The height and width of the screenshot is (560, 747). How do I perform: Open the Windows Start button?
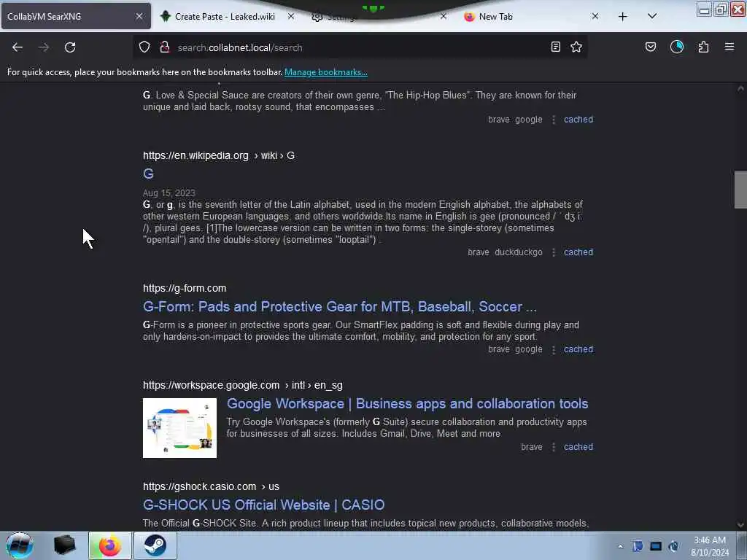[19, 545]
